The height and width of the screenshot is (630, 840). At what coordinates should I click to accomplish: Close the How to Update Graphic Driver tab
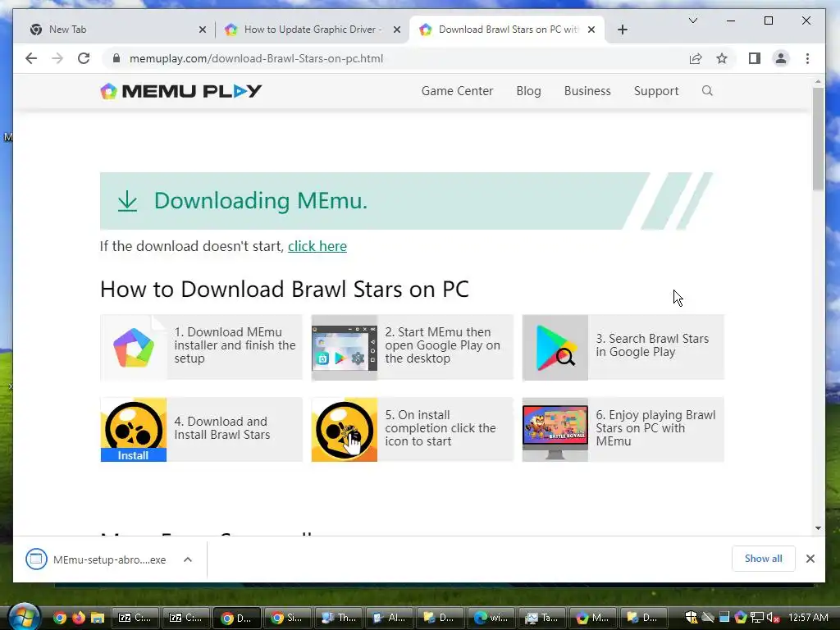396,30
